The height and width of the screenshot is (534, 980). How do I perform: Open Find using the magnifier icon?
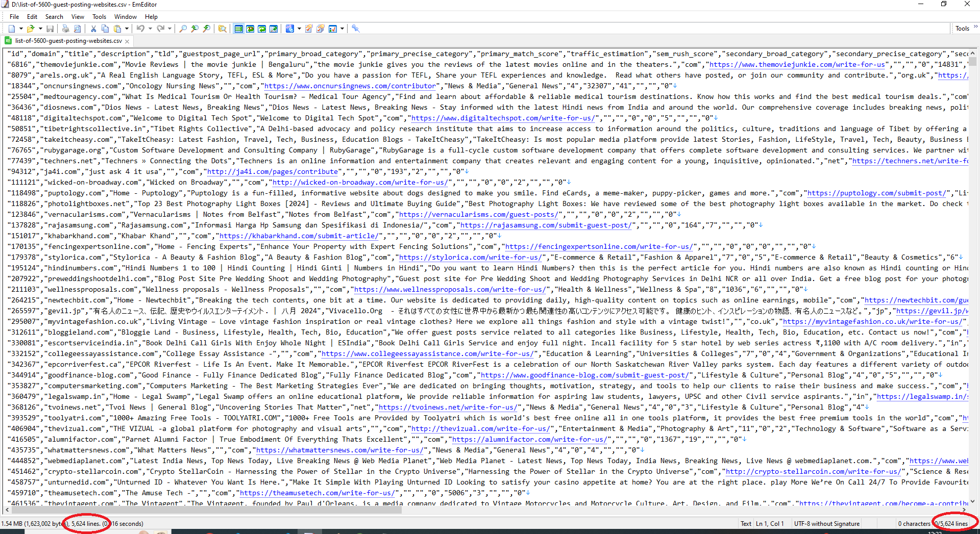[183, 28]
